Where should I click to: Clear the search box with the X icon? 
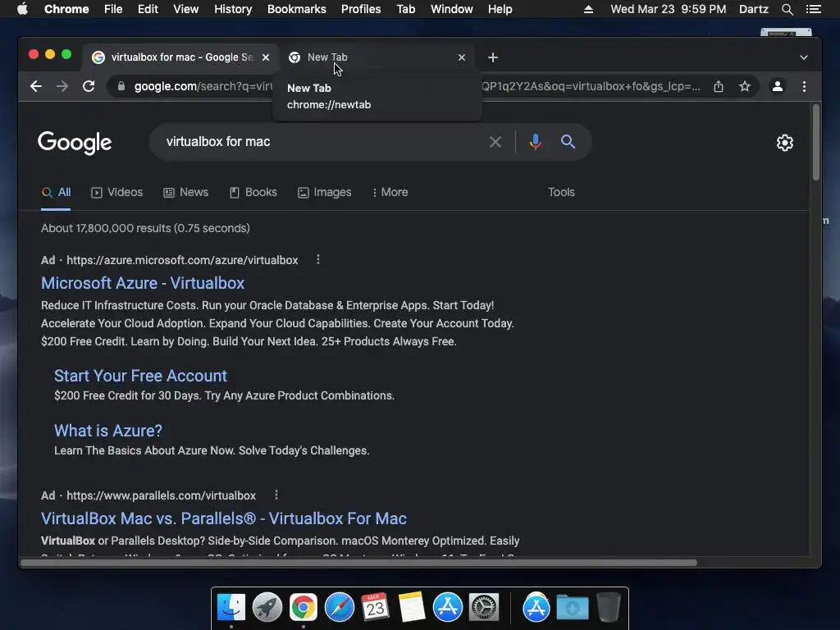[495, 142]
